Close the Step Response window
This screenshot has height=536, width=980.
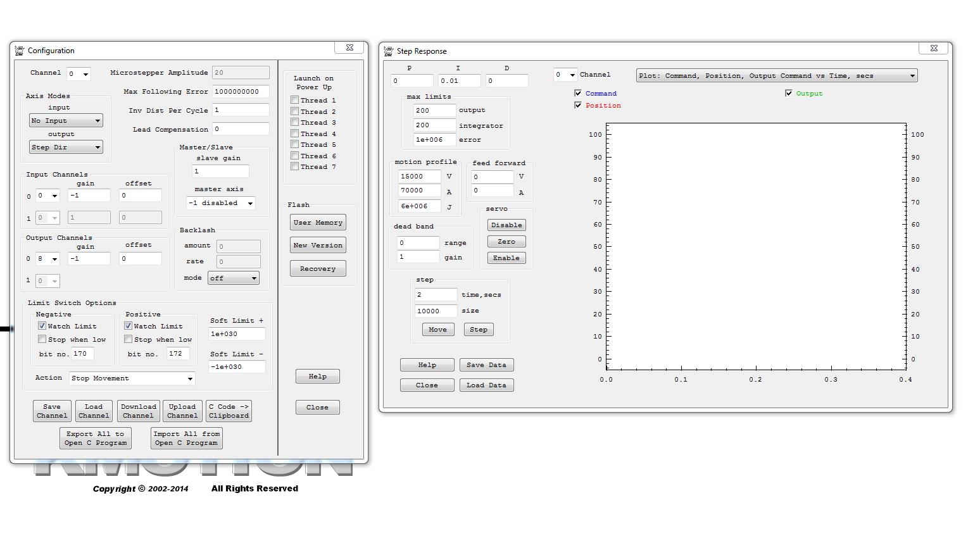[x=934, y=48]
